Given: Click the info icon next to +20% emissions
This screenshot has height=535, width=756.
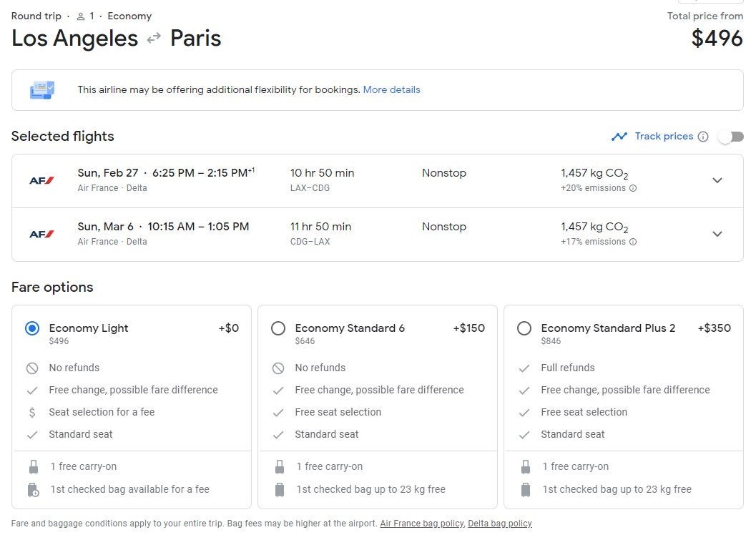Looking at the screenshot, I should tap(633, 189).
